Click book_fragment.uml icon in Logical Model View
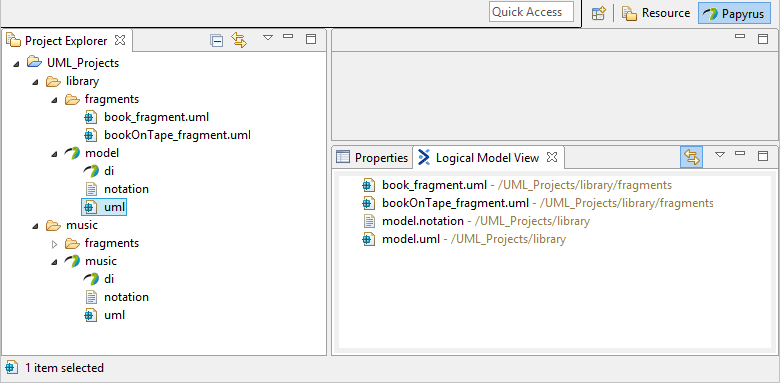780x383 pixels. [369, 186]
